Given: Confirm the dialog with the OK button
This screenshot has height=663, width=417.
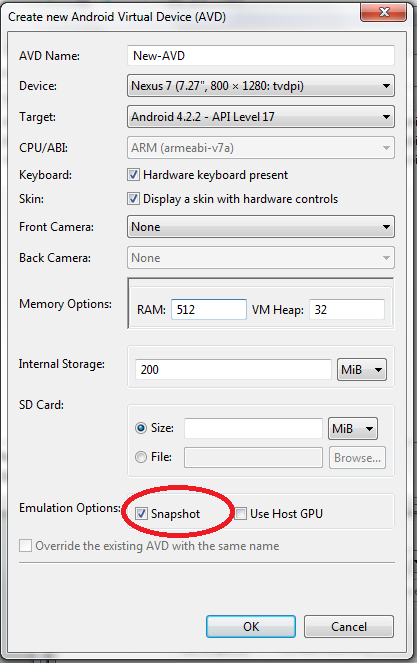Looking at the screenshot, I should [251, 627].
